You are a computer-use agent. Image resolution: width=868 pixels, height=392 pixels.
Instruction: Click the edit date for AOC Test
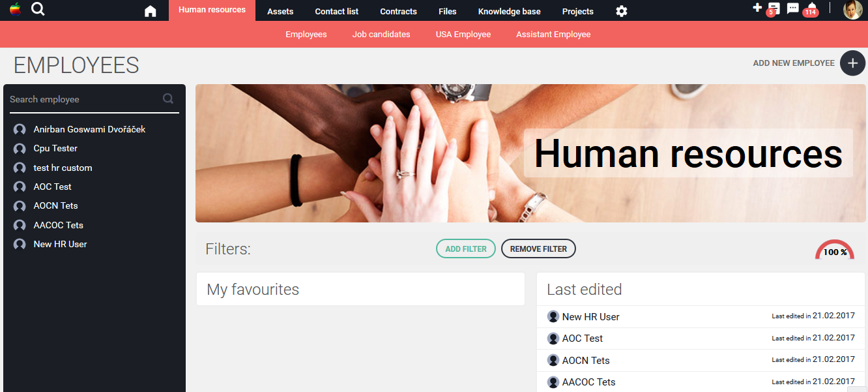813,338
